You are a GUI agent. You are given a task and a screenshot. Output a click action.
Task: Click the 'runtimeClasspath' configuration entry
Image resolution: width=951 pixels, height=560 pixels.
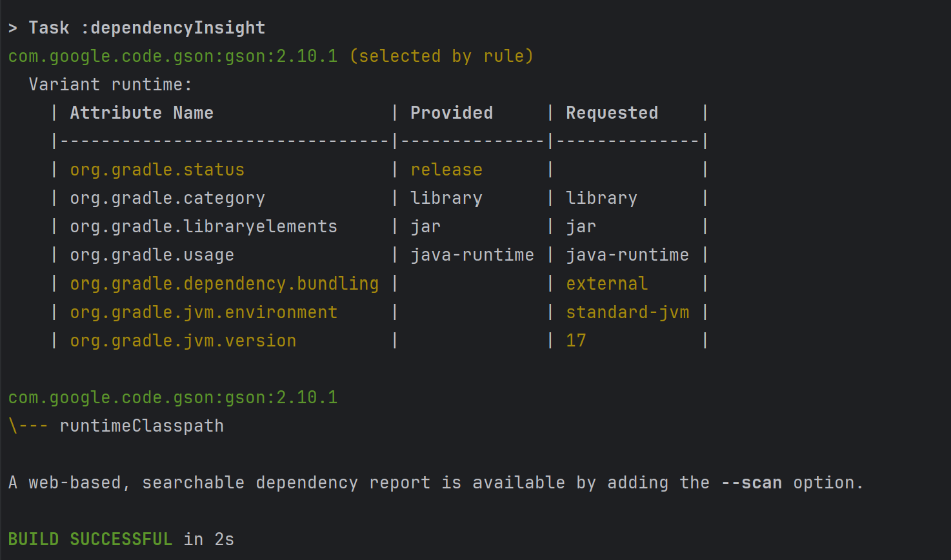point(141,425)
